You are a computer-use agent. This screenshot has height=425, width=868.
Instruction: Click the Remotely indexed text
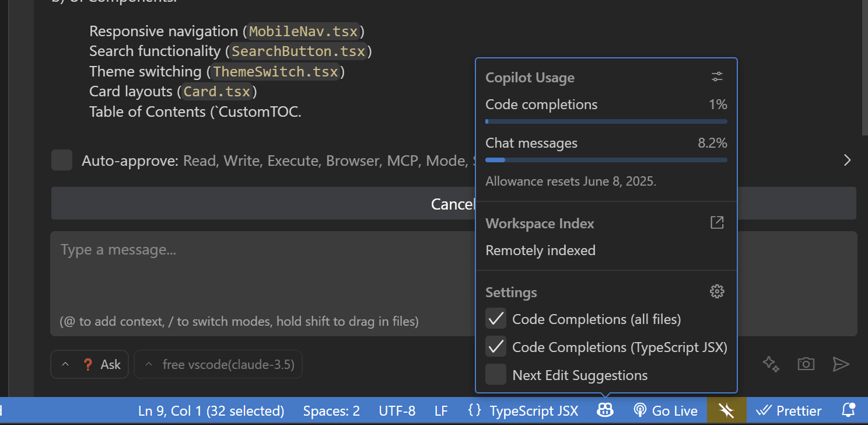coord(540,250)
